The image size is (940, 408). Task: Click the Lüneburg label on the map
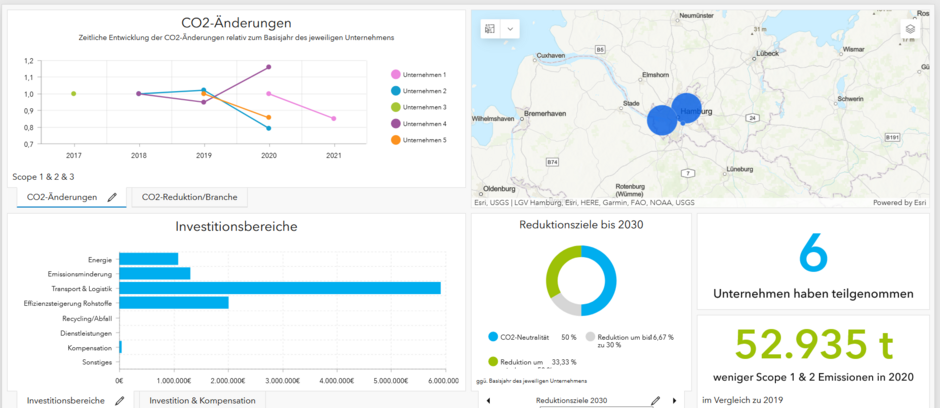(739, 169)
